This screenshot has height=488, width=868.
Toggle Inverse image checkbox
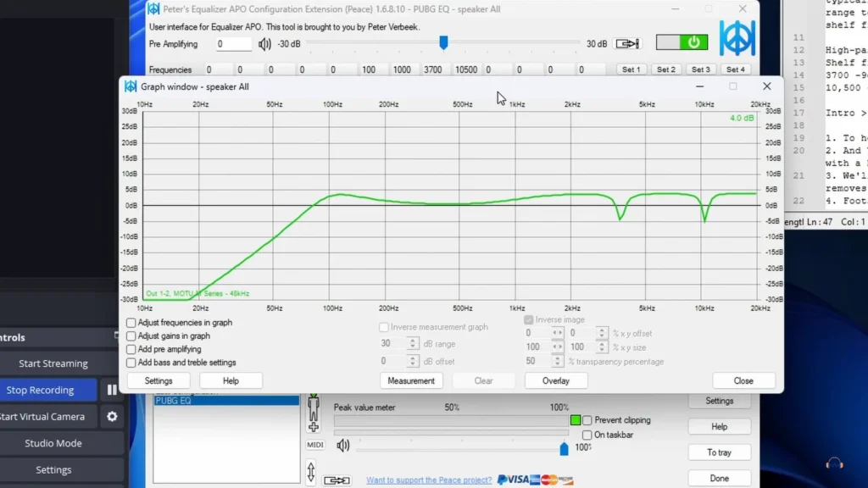click(x=529, y=319)
